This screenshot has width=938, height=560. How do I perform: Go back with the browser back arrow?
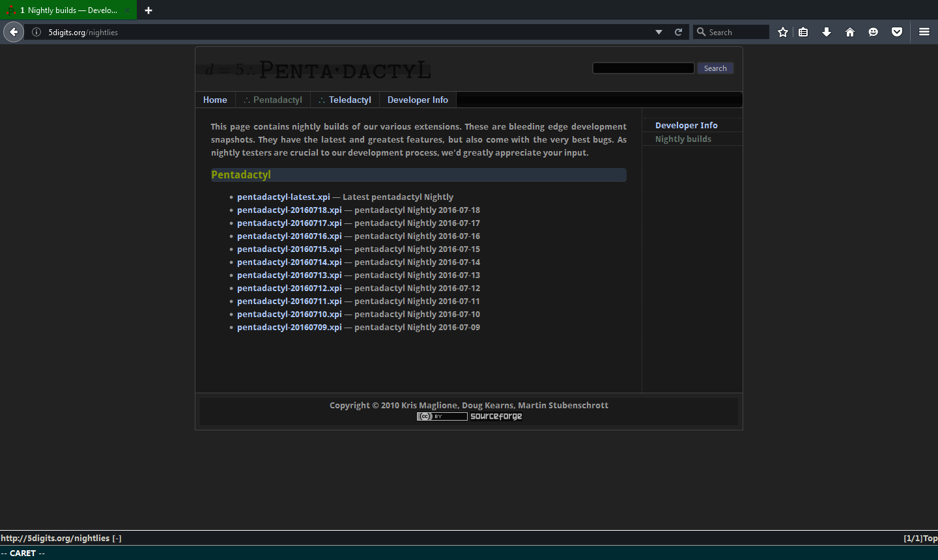pos(14,32)
